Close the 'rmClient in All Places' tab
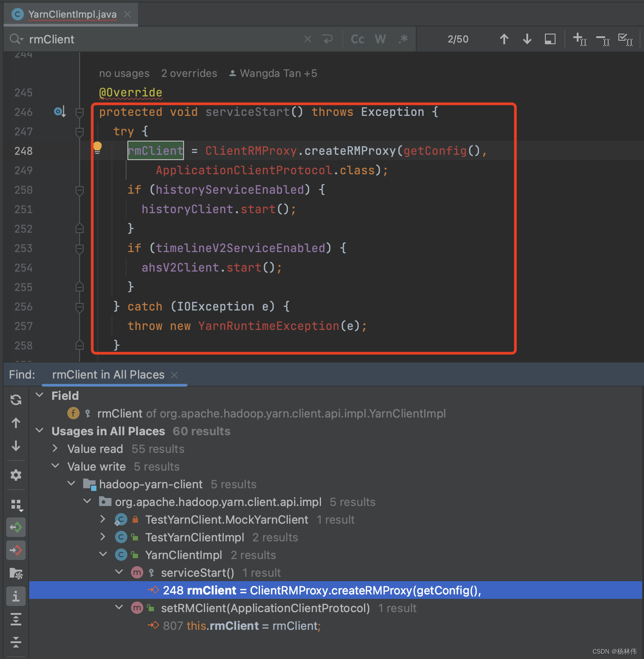Viewport: 644px width, 659px height. [174, 375]
